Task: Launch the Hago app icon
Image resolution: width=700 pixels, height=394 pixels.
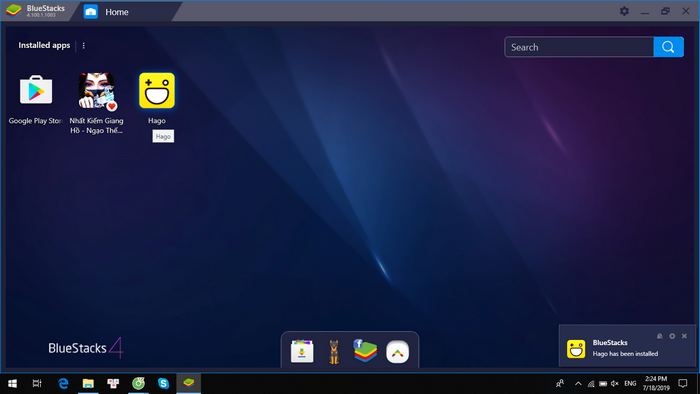Action: (157, 91)
